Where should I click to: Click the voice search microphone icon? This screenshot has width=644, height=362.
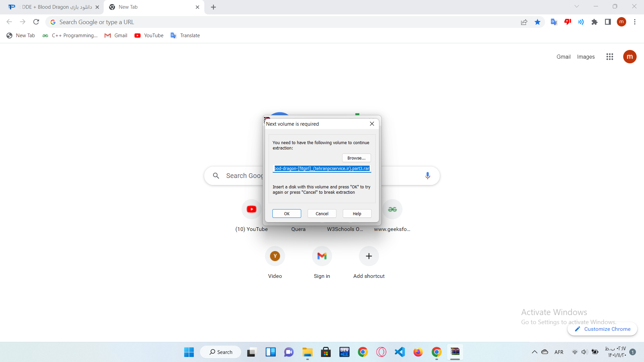427,176
